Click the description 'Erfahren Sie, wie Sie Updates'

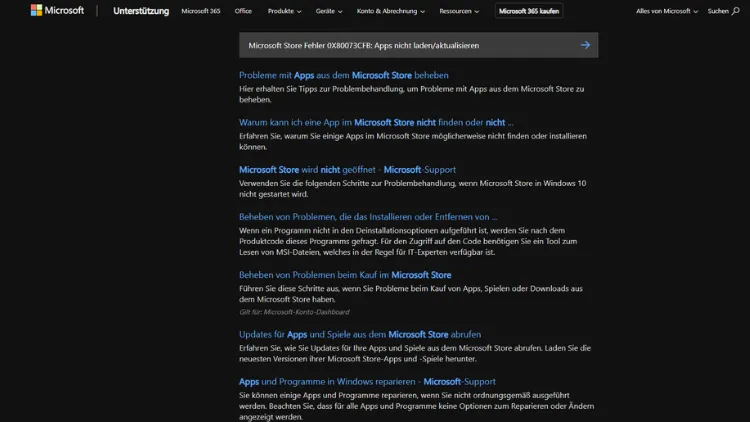click(x=415, y=353)
